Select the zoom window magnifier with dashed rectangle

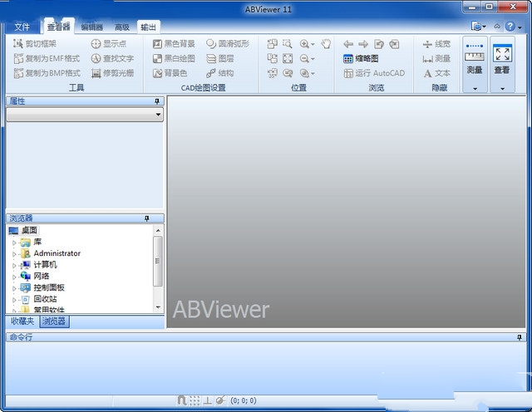(288, 44)
